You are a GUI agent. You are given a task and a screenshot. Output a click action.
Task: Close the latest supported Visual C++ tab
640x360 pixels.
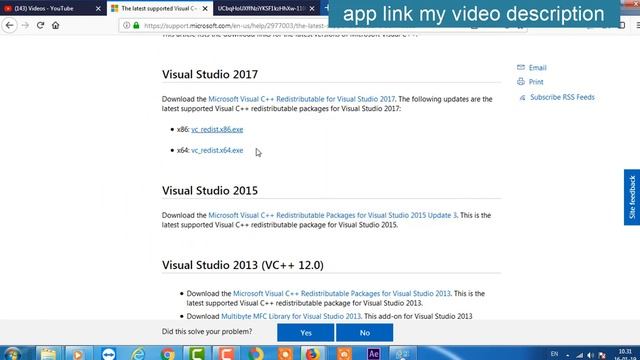tap(205, 8)
